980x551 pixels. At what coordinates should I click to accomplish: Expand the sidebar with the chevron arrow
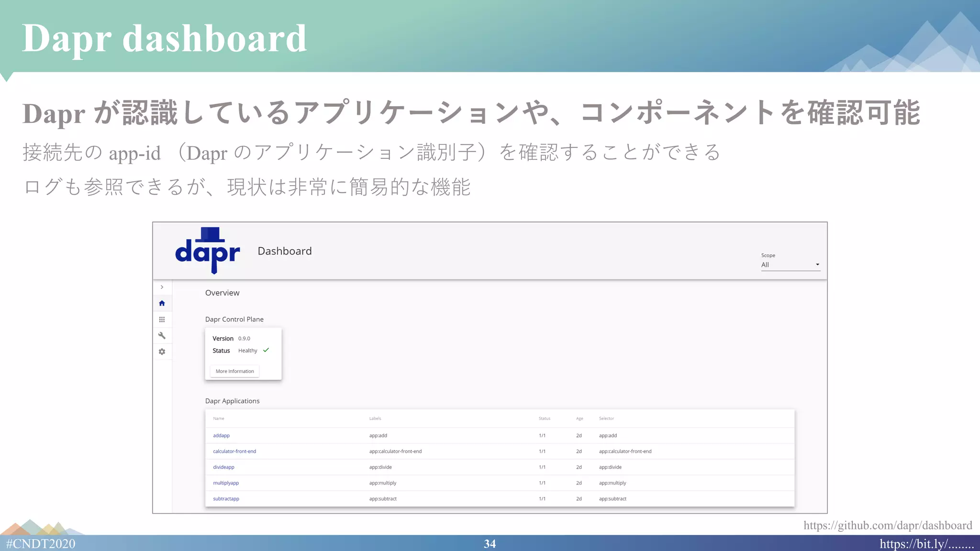coord(162,287)
